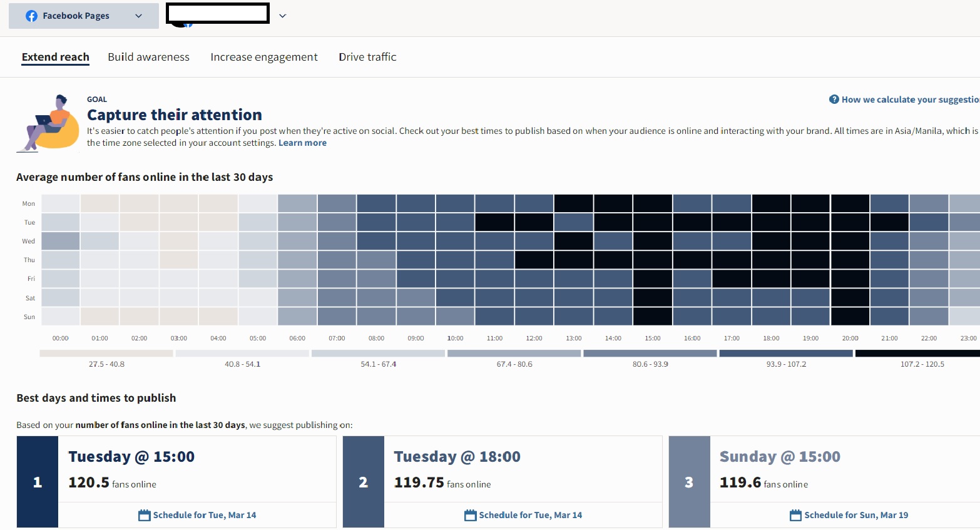Click the rank 1 number tile
Screen dimensions: 980x530
[38, 482]
